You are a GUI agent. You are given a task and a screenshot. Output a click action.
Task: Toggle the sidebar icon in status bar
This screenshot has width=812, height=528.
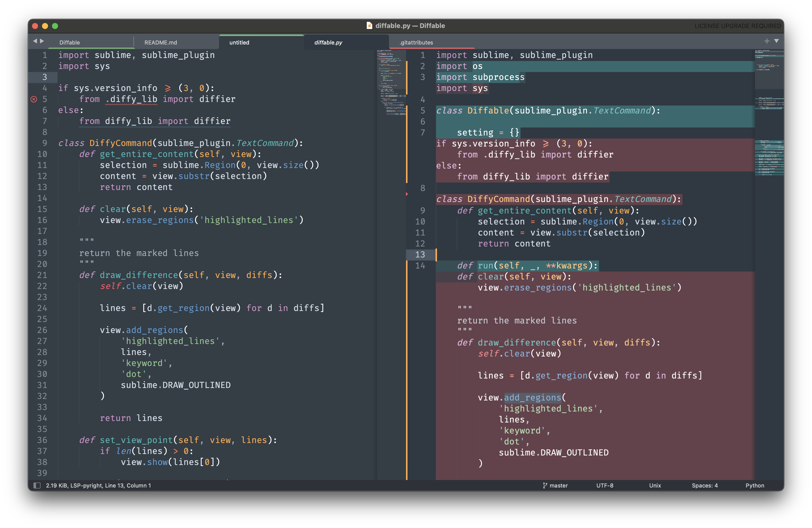[x=37, y=485]
